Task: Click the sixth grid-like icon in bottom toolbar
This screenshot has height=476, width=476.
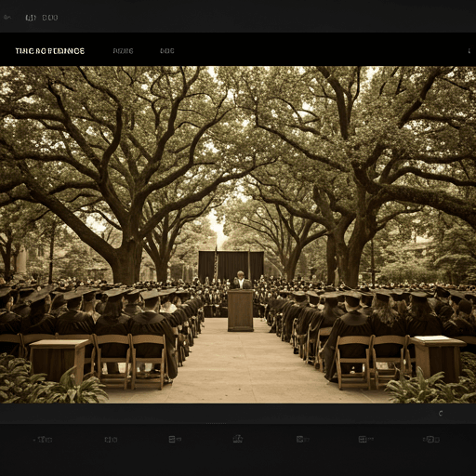Action: pos(366,439)
